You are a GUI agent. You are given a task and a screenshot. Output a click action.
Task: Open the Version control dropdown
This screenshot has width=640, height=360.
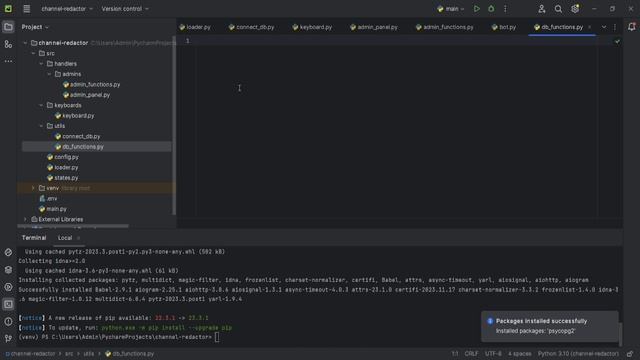click(x=125, y=9)
